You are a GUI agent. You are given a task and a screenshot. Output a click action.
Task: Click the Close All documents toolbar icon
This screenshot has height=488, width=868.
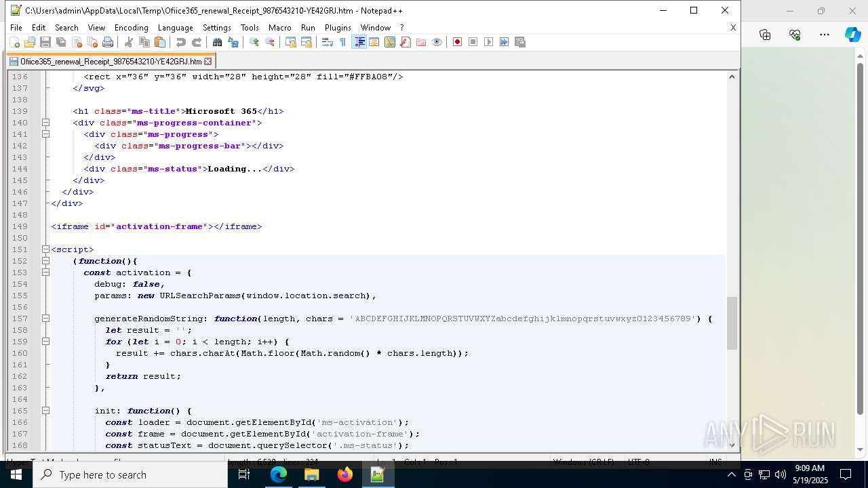(x=92, y=42)
